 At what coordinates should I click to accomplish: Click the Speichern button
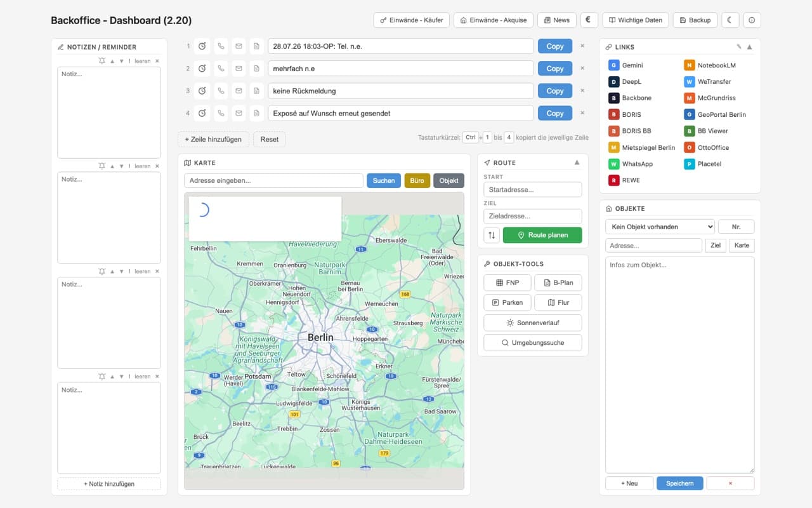click(x=680, y=483)
